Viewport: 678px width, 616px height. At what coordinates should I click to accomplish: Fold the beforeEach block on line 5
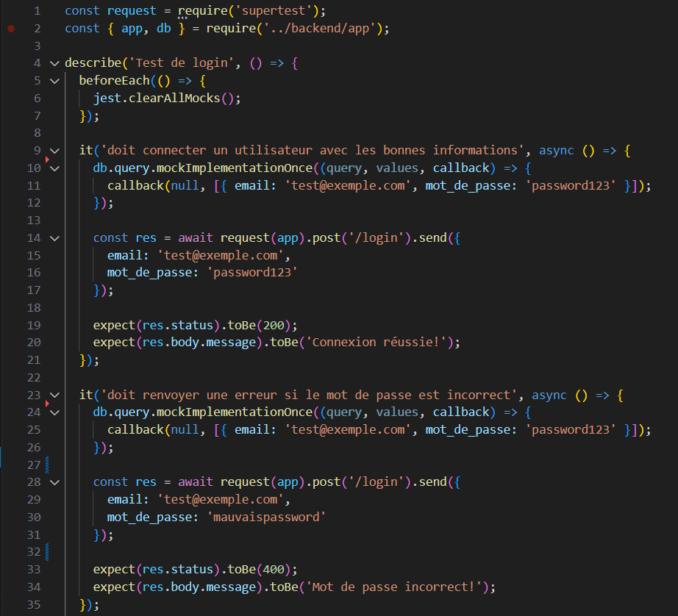pos(54,81)
